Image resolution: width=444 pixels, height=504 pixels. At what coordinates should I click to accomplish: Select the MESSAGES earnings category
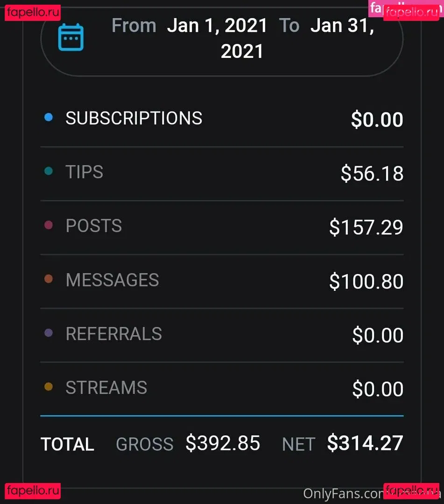(x=113, y=280)
